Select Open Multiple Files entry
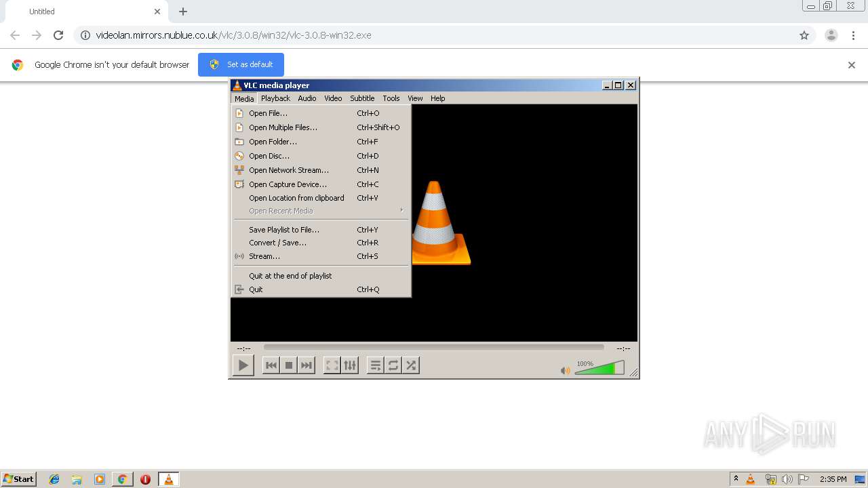 [x=321, y=127]
